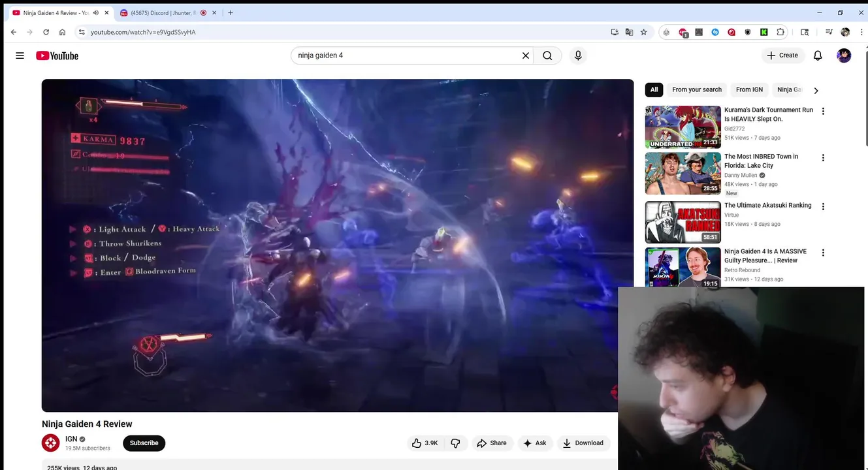Open Kurama's Dark Tournament Run title

coord(769,114)
